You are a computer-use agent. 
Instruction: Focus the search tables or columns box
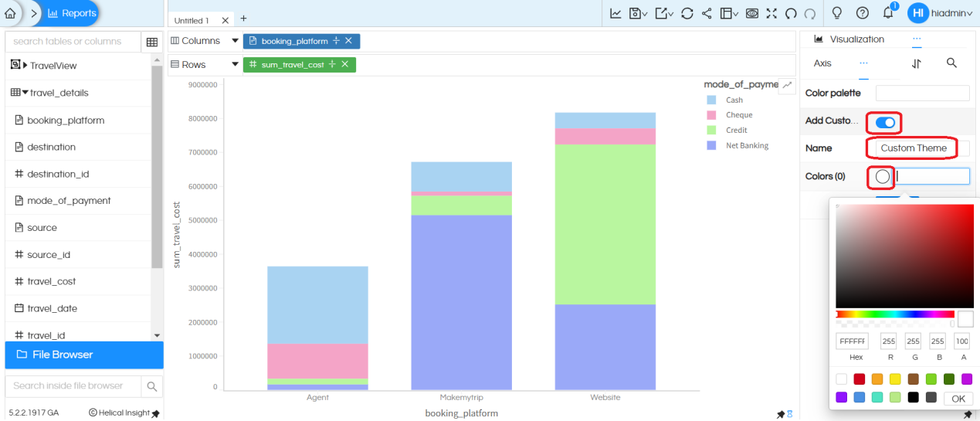point(73,42)
